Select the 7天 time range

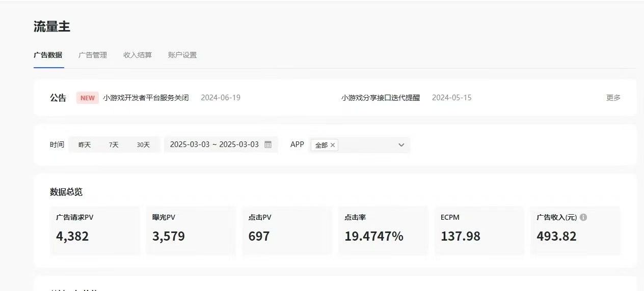tap(114, 144)
